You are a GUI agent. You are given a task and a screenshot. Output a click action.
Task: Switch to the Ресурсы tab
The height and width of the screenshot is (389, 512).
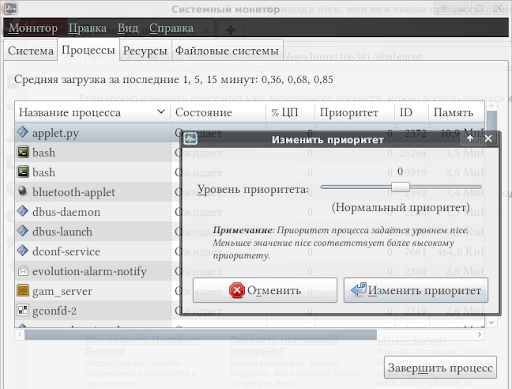click(145, 51)
